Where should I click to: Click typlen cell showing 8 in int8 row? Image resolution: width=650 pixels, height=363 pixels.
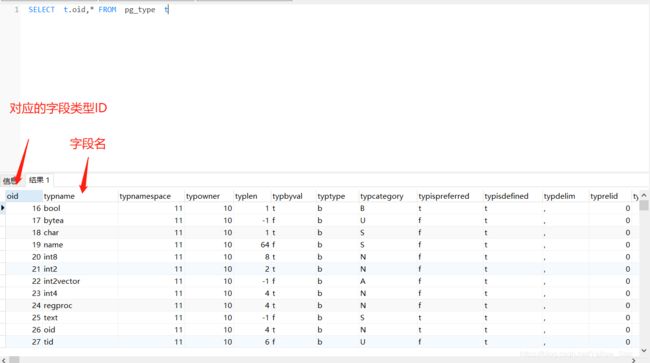pos(252,257)
